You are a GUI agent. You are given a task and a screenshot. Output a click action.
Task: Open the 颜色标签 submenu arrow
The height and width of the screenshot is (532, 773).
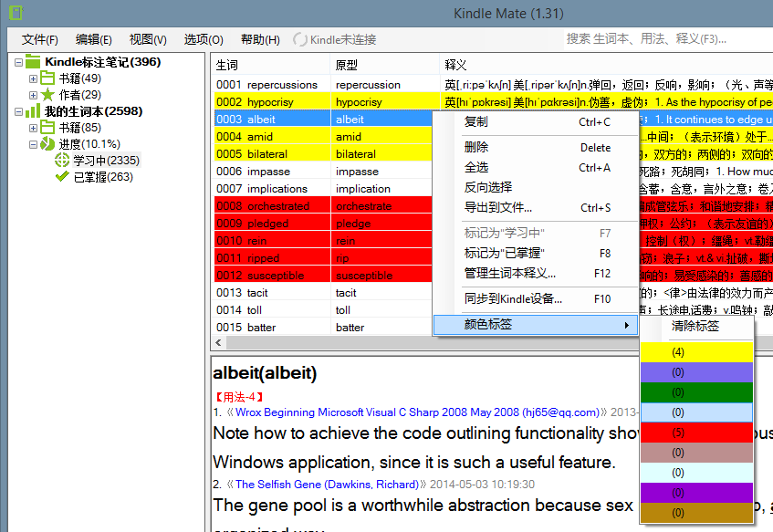[627, 325]
